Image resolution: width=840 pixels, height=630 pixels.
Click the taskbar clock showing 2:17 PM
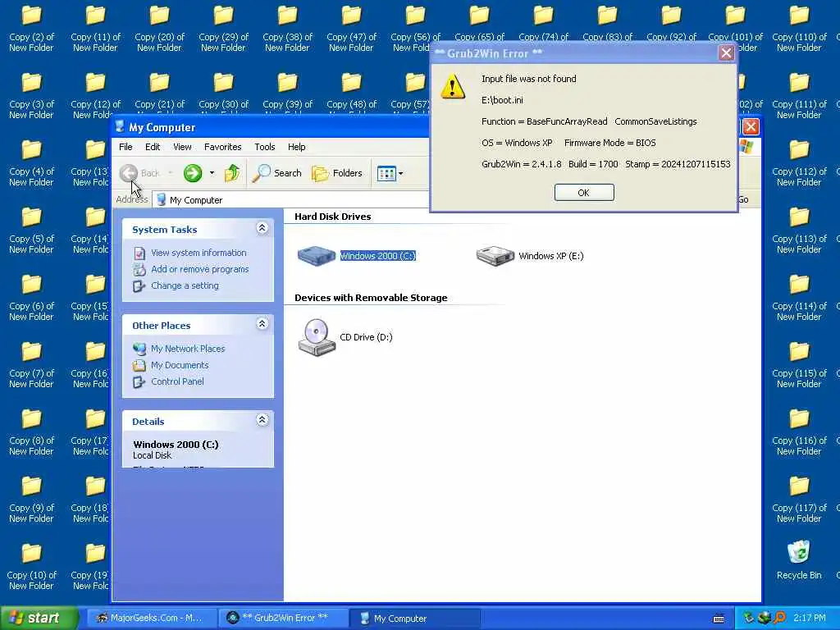(x=810, y=619)
